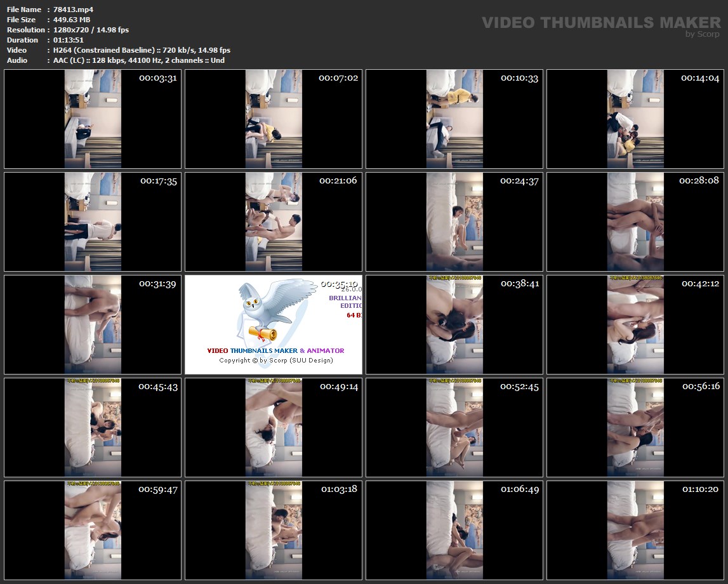Open the frame stamped 00:10:33
This screenshot has height=584, width=728.
coord(454,119)
